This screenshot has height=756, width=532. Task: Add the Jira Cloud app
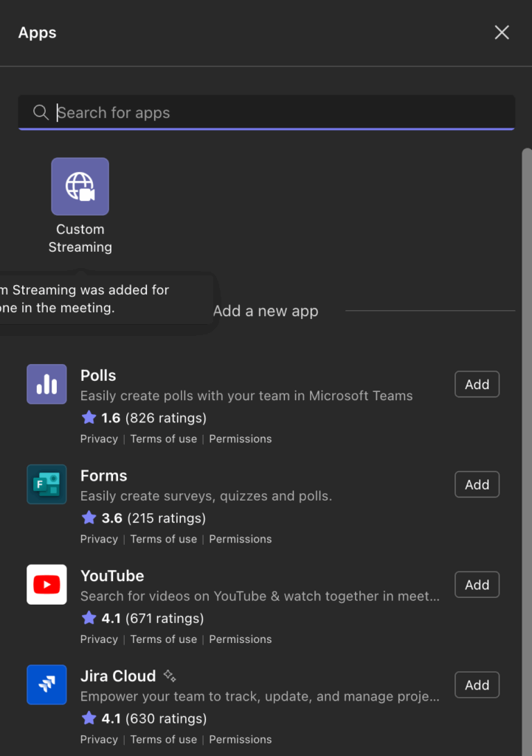pyautogui.click(x=477, y=685)
